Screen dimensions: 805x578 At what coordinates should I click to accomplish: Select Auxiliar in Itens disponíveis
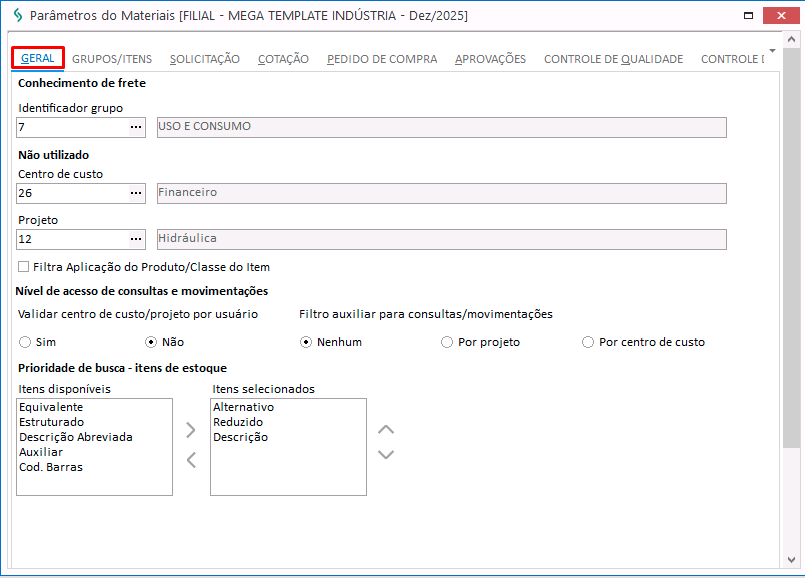[41, 452]
